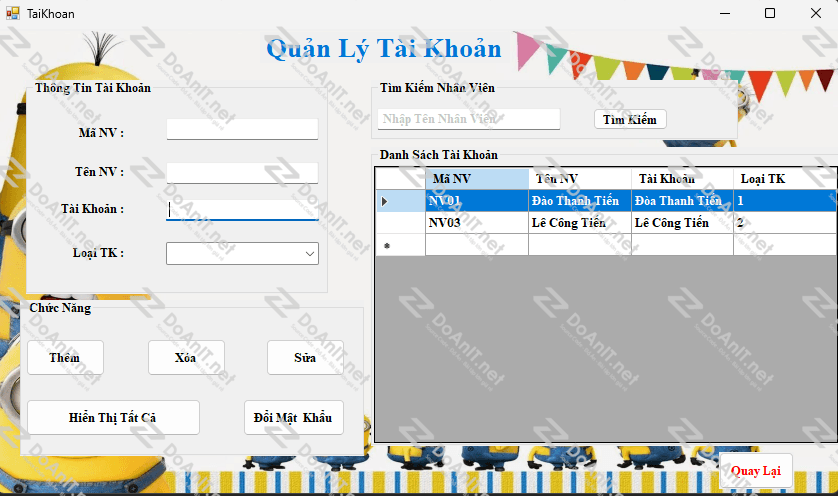Click the row header of NV03
Screen dimensions: 838x496
point(401,223)
